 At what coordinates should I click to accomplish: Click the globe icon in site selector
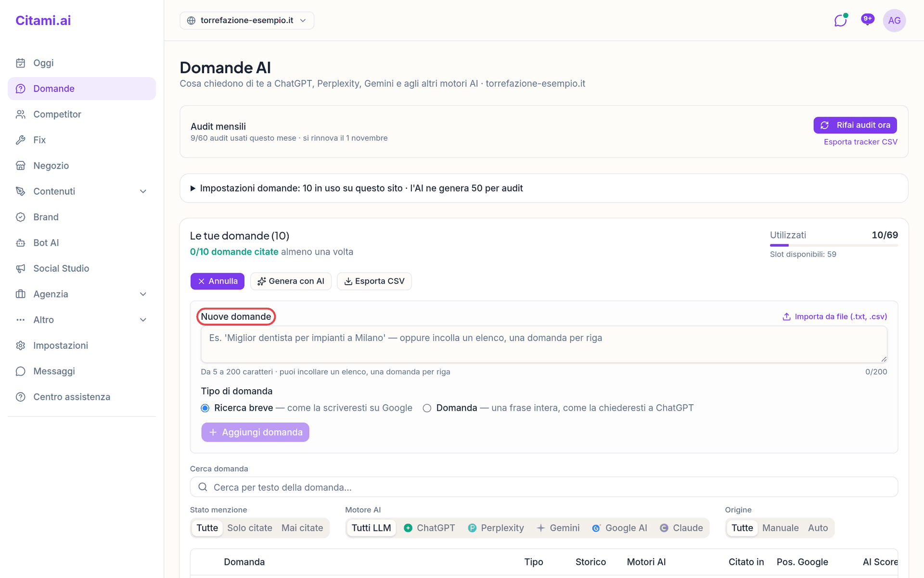click(191, 20)
